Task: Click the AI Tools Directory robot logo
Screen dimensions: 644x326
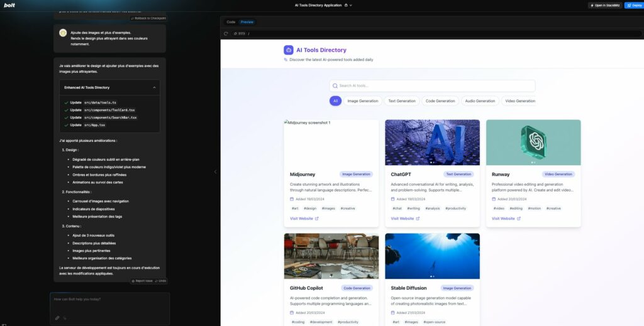Action: pos(289,50)
